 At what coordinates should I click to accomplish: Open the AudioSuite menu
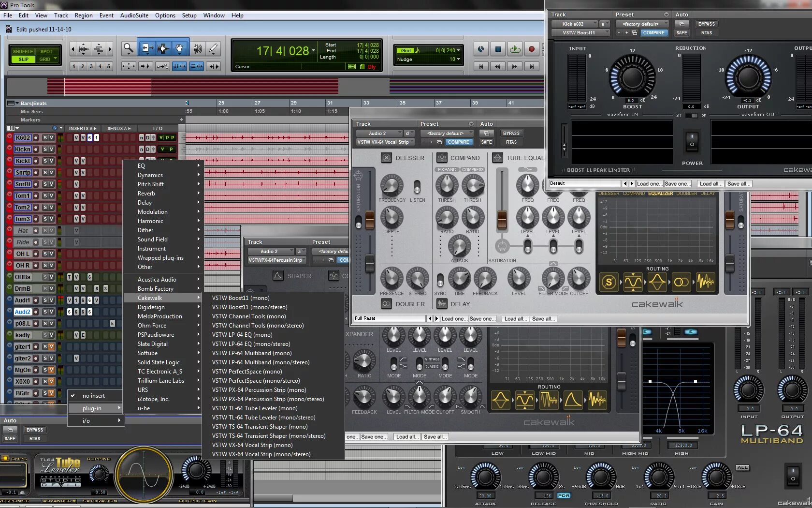pos(134,15)
